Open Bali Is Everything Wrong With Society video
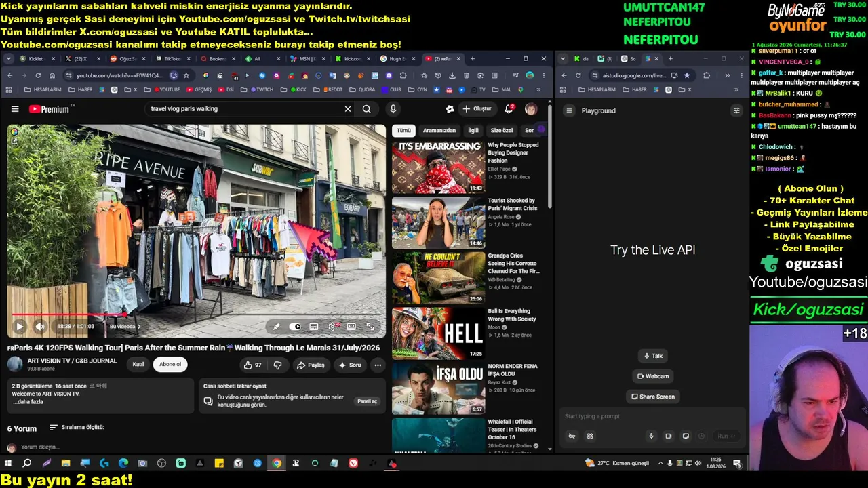This screenshot has height=488, width=868. point(439,333)
